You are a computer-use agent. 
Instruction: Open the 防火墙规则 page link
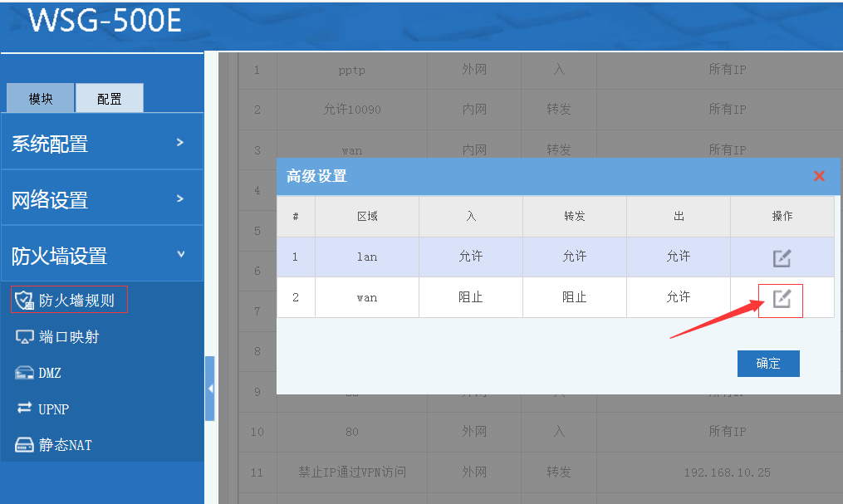click(x=76, y=301)
